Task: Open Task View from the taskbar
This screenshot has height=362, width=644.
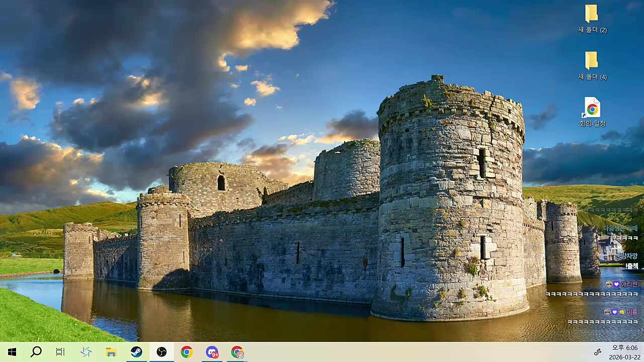Action: tap(60, 352)
